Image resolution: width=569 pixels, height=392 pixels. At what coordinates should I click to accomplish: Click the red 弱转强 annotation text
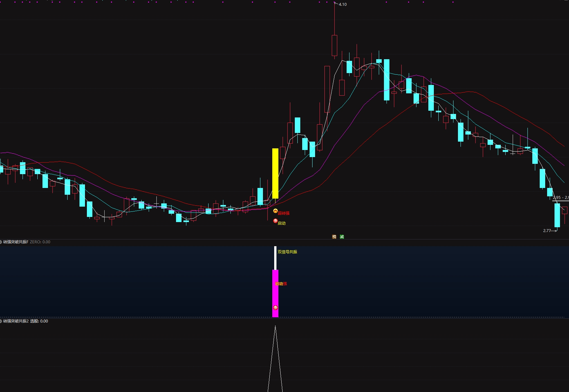click(x=284, y=213)
